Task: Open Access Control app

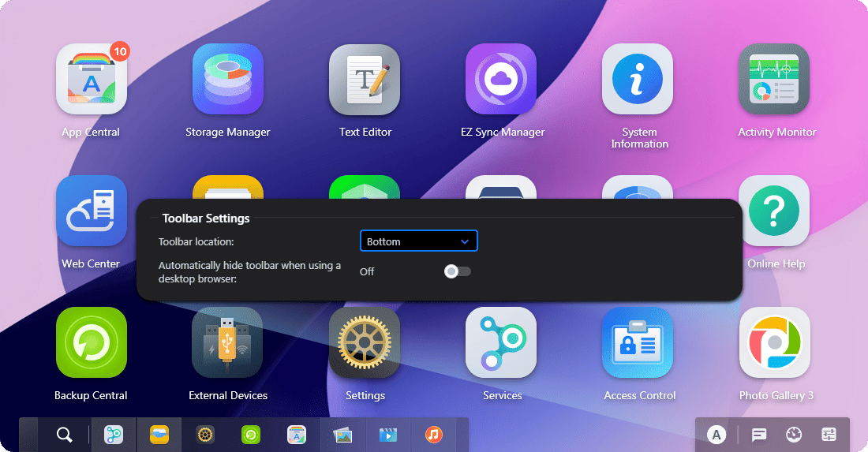Action: pyautogui.click(x=638, y=342)
